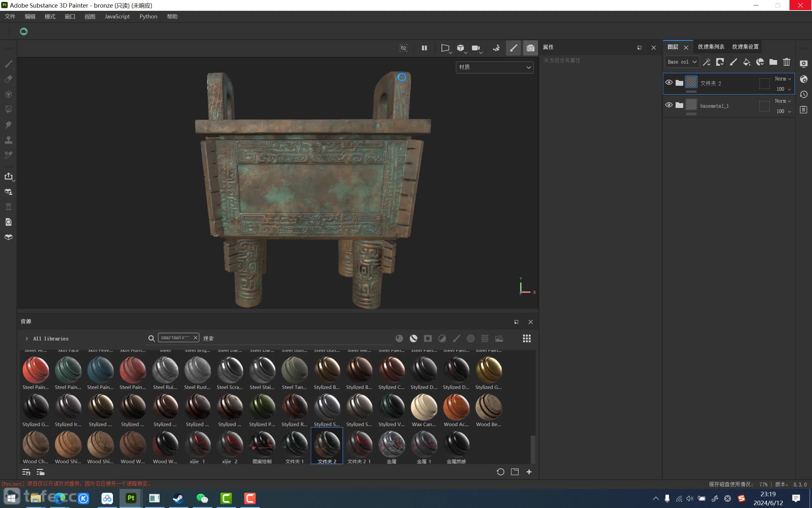Screen dimensions: 812x508
Task: Hide the basemetal_1 layer
Action: tap(669, 105)
